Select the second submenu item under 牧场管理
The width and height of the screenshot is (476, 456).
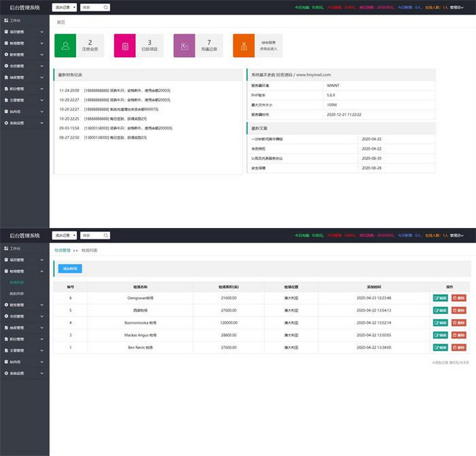pyautogui.click(x=17, y=293)
